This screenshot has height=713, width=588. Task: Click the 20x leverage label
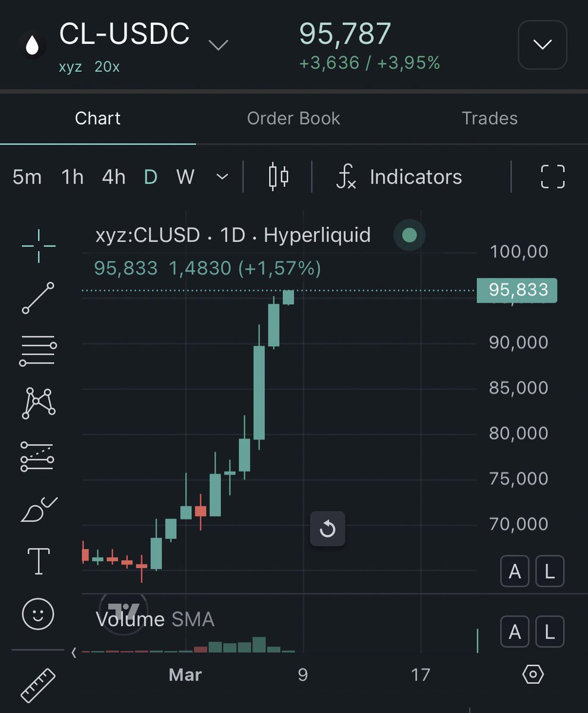pyautogui.click(x=107, y=67)
